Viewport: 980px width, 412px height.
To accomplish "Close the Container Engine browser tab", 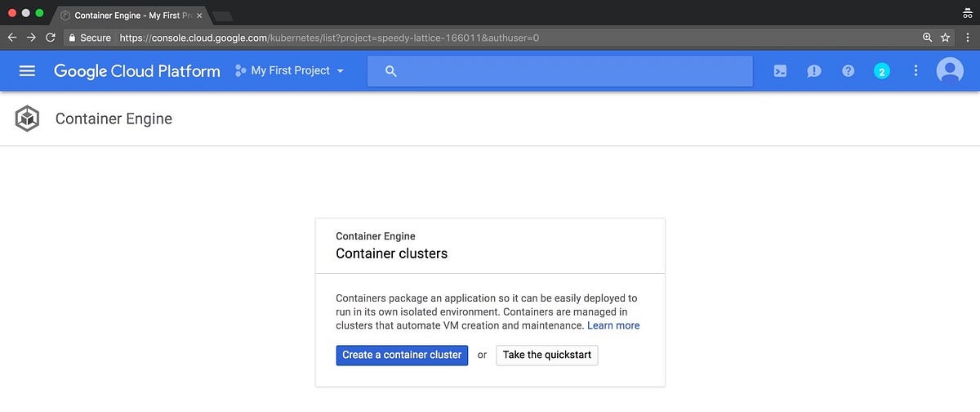I will coord(200,16).
